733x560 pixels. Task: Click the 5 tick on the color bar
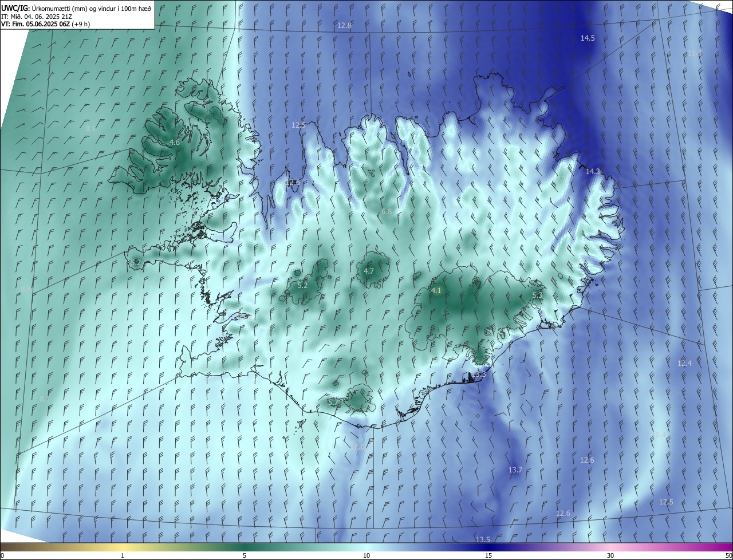click(245, 556)
